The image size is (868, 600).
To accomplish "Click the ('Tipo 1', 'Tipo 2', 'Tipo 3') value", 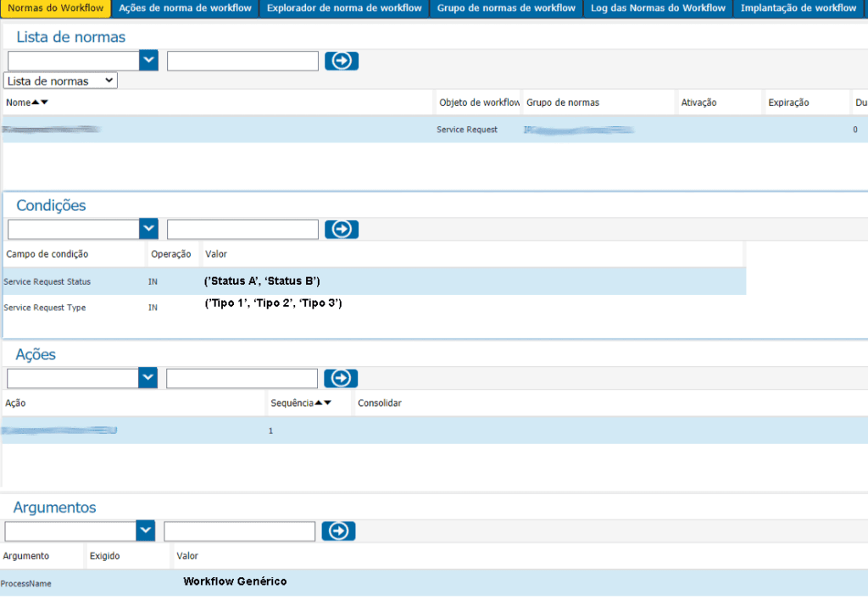I will tap(274, 303).
